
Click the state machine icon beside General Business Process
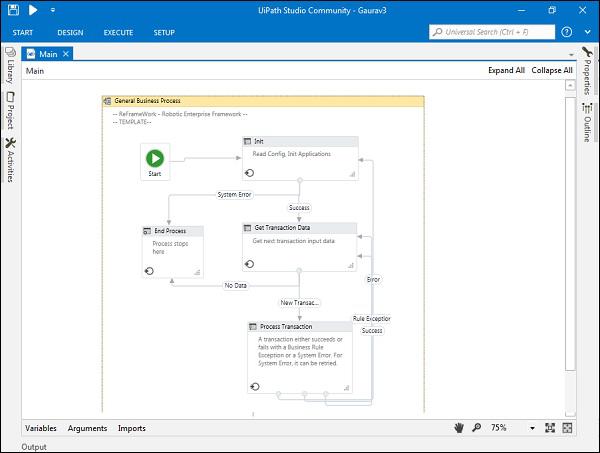coord(108,101)
